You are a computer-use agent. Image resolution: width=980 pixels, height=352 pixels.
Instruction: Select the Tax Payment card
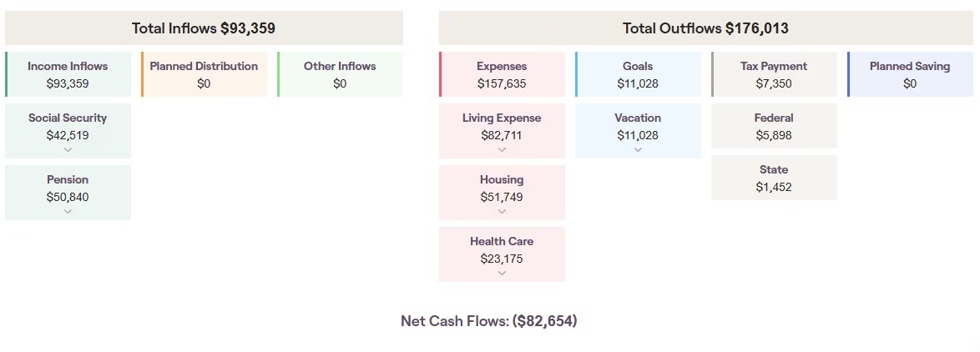click(774, 74)
